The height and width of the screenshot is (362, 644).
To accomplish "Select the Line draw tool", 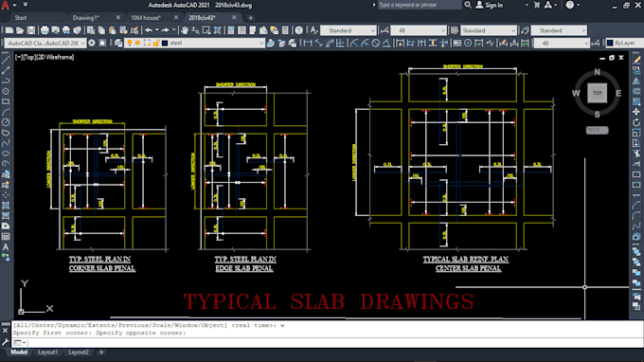I will [x=6, y=60].
